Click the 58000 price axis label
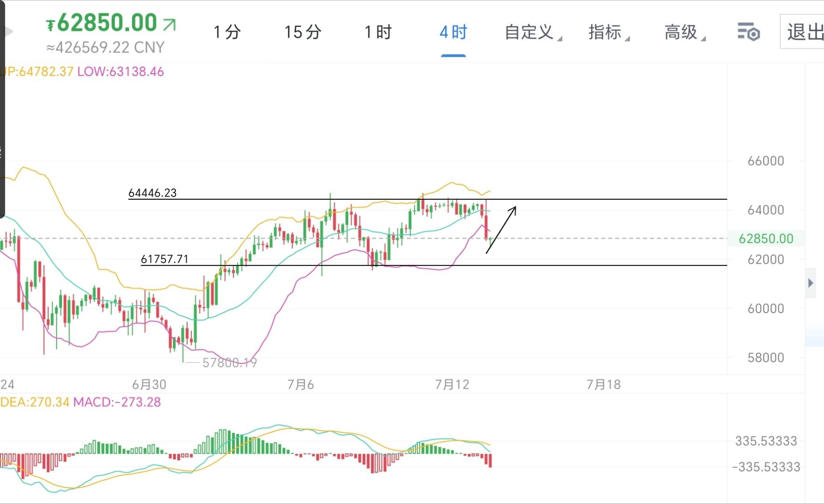The height and width of the screenshot is (504, 824). (766, 358)
